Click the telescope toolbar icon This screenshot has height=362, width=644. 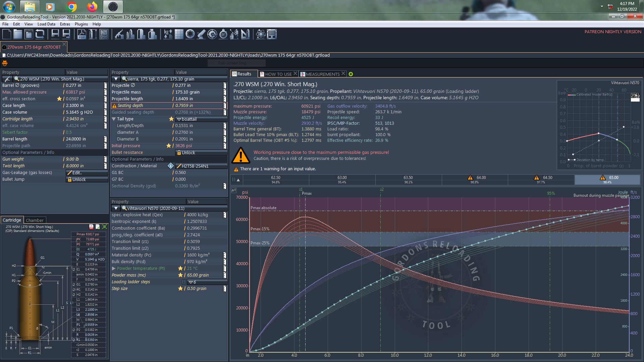pyautogui.click(x=201, y=34)
